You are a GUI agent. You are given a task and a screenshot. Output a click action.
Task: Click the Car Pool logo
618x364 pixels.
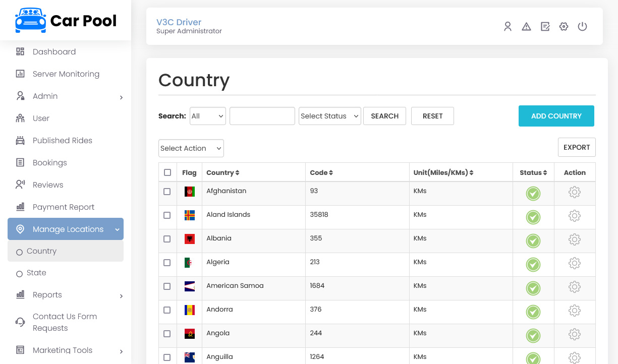tap(66, 21)
